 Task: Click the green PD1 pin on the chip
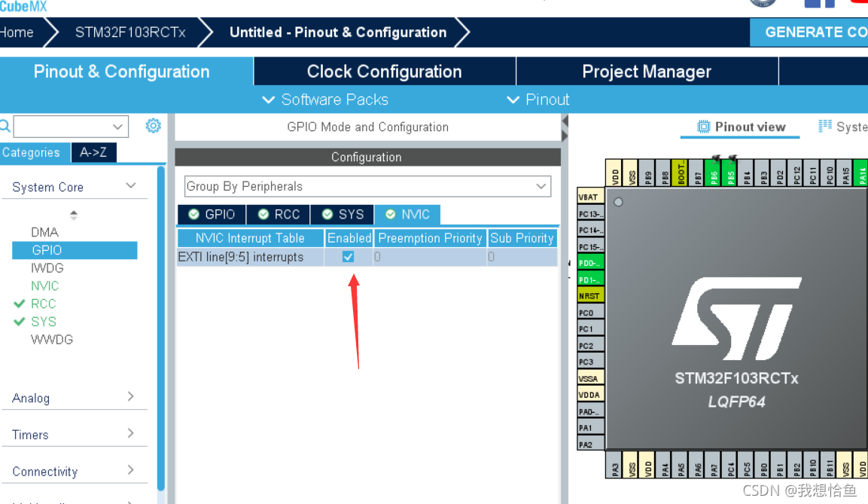click(591, 279)
